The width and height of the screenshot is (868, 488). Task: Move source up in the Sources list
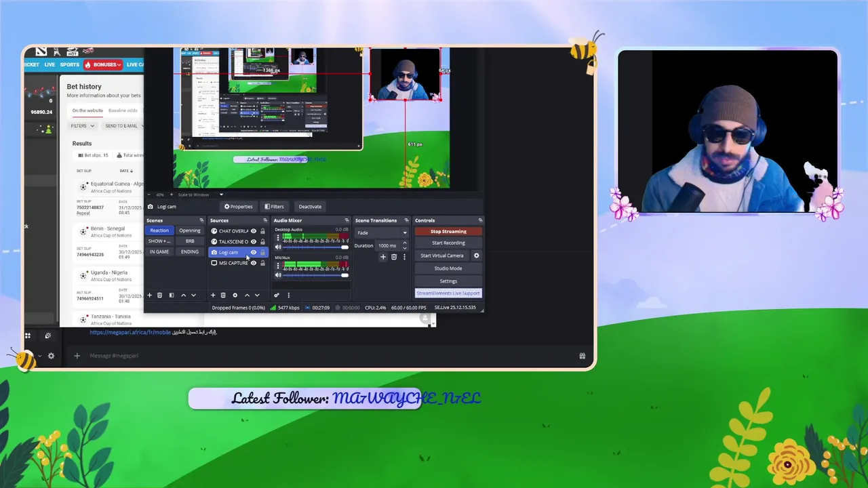(x=247, y=295)
